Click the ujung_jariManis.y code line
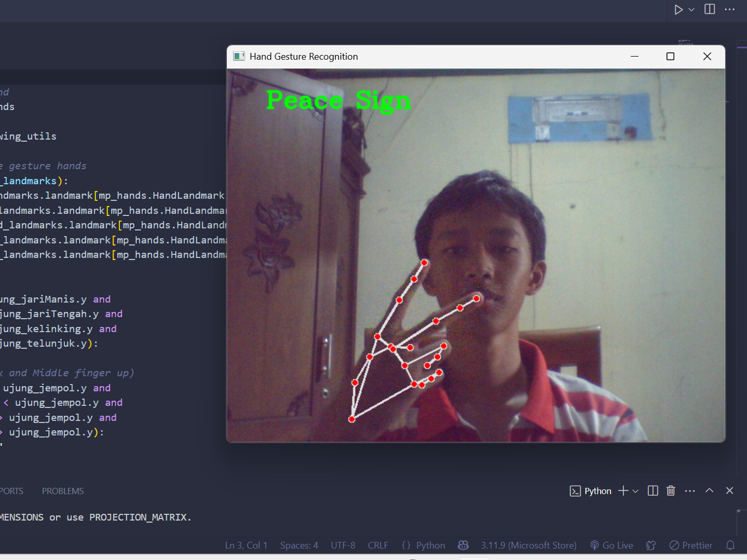 [x=55, y=299]
